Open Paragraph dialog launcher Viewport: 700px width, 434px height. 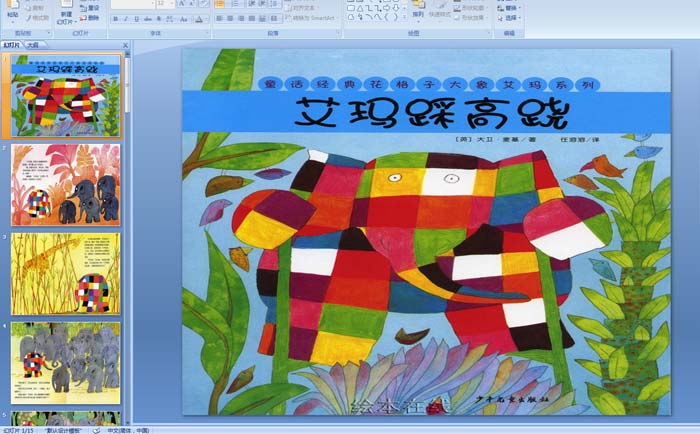point(338,33)
